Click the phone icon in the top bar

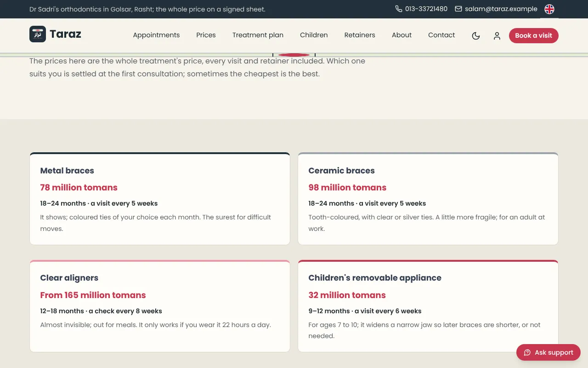pyautogui.click(x=398, y=9)
